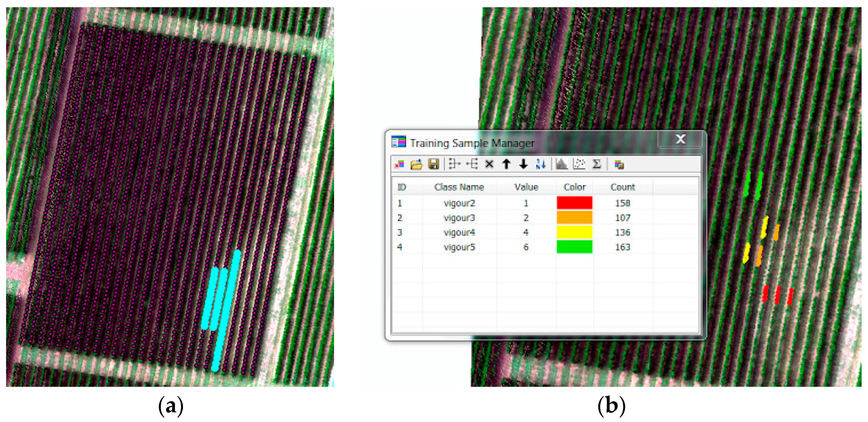
Task: Open yellow color swatch for vigour4
Action: 574,232
